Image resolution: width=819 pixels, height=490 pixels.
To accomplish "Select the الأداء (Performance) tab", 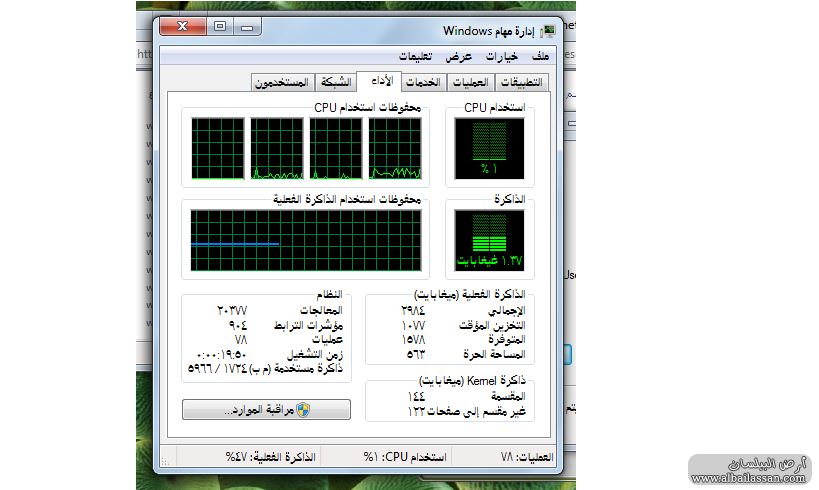I will (380, 81).
